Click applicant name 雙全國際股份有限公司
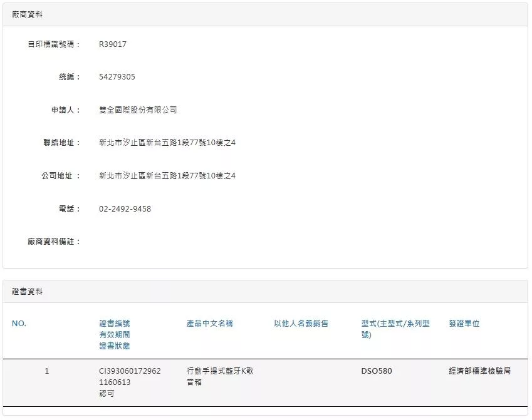 tap(138, 110)
